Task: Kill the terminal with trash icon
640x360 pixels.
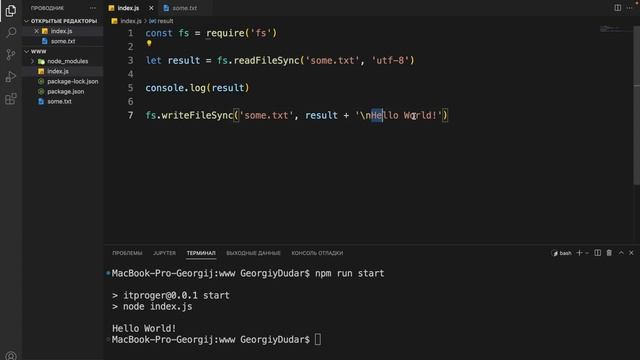Action: click(609, 253)
